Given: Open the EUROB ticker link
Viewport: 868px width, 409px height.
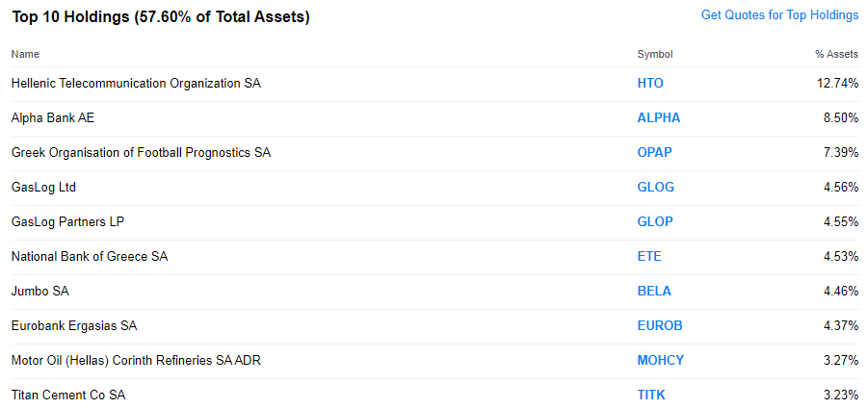Looking at the screenshot, I should (x=660, y=325).
